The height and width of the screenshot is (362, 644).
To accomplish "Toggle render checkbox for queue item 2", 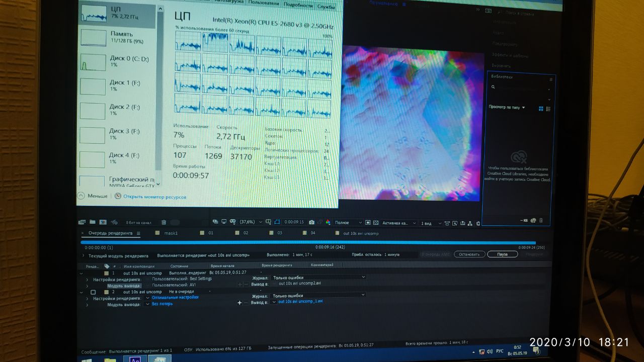I will coord(93,292).
